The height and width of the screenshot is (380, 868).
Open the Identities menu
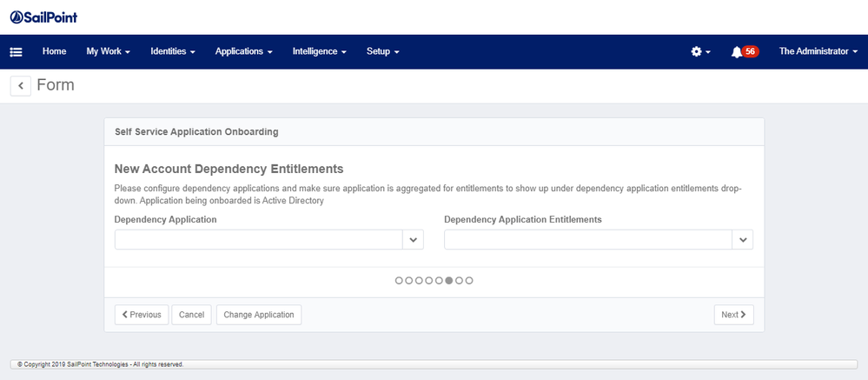[172, 52]
